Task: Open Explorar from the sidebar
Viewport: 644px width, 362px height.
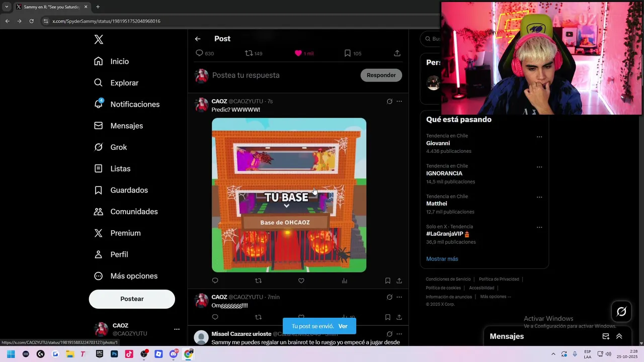Action: tap(116, 83)
